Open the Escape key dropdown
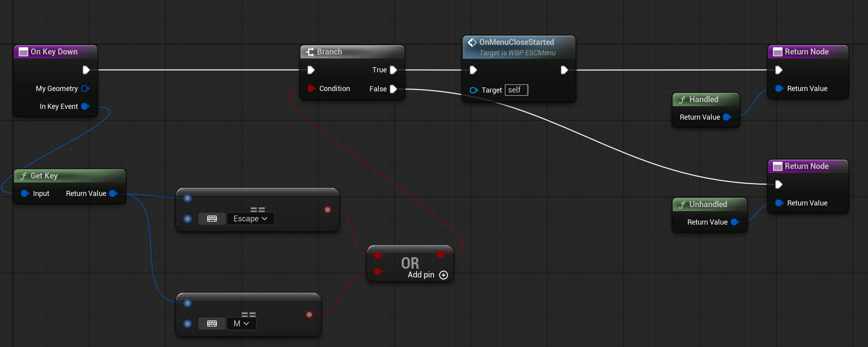The image size is (868, 347). pyautogui.click(x=251, y=219)
